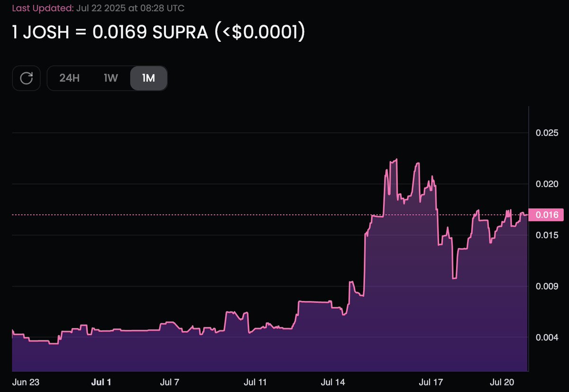
Task: Click the '1 JOSH = 0.0169 SUPRA' heading
Action: 158,33
